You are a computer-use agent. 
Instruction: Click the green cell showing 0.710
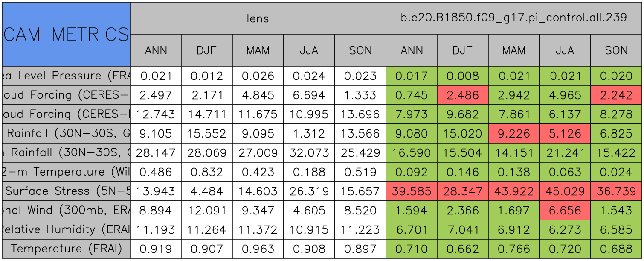pyautogui.click(x=412, y=249)
